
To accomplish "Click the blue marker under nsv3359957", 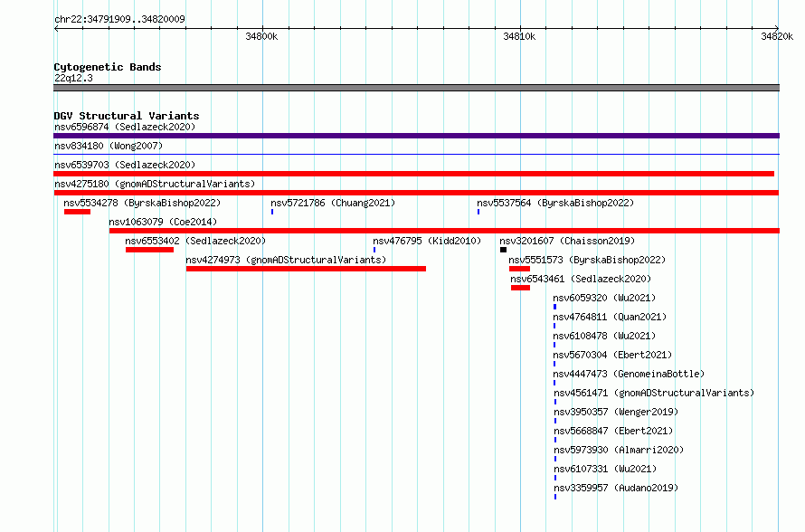I will (x=555, y=497).
